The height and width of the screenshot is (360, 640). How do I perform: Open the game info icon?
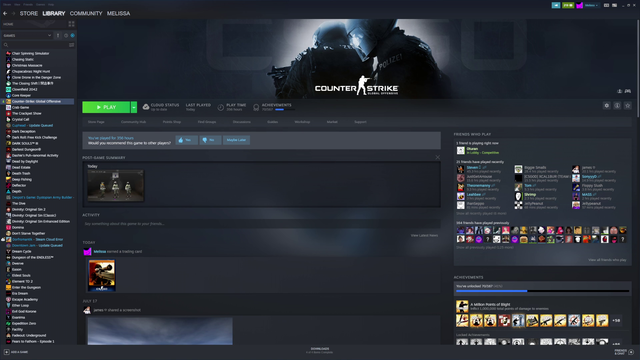[x=617, y=106]
